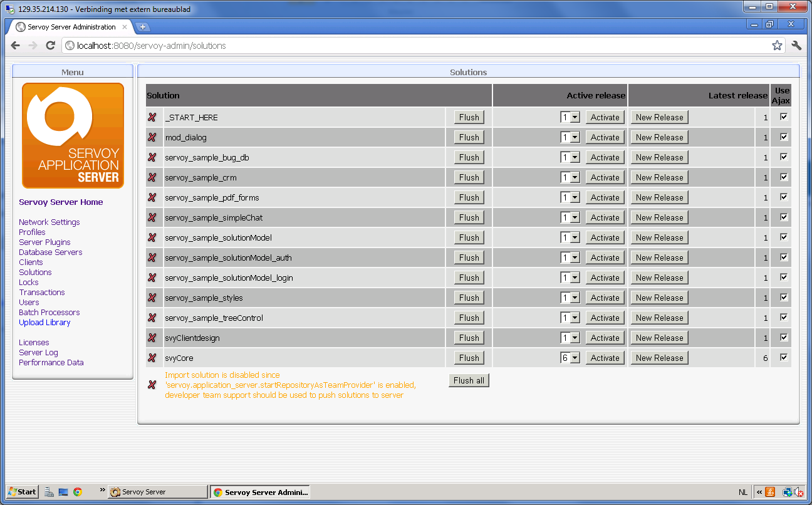Click NL language indicator in tray
The image size is (812, 505).
pos(742,492)
